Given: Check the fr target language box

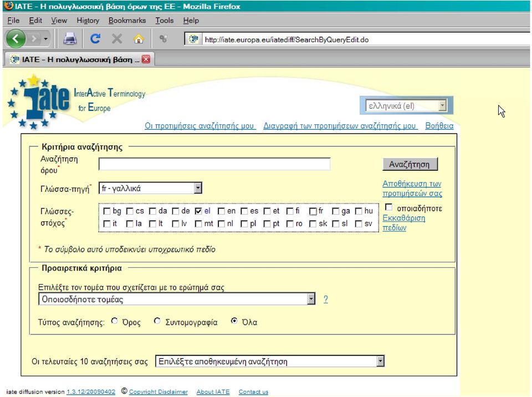Looking at the screenshot, I should coord(313,211).
